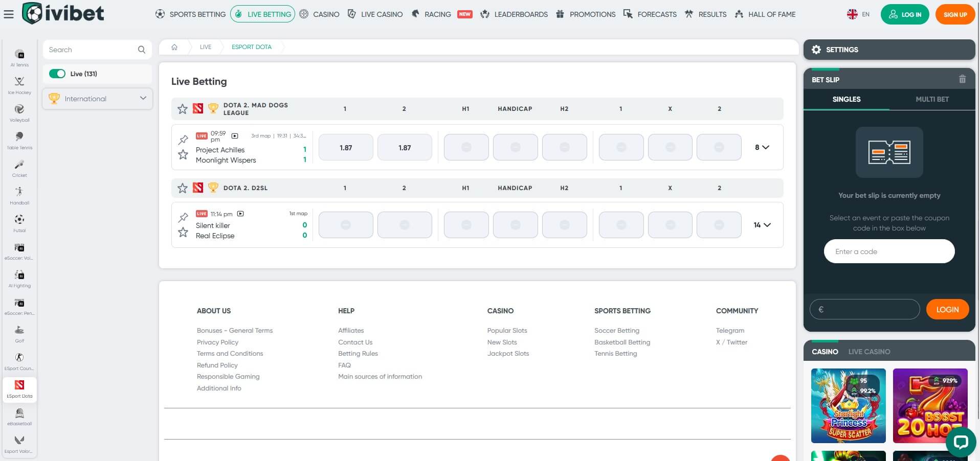
Task: Click the trash icon in Bet Slip
Action: [962, 79]
